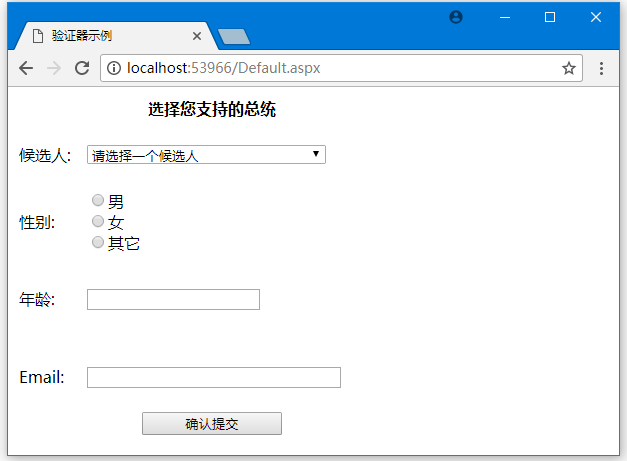This screenshot has width=627, height=461.
Task: Minimize the browser window
Action: pyautogui.click(x=503, y=17)
